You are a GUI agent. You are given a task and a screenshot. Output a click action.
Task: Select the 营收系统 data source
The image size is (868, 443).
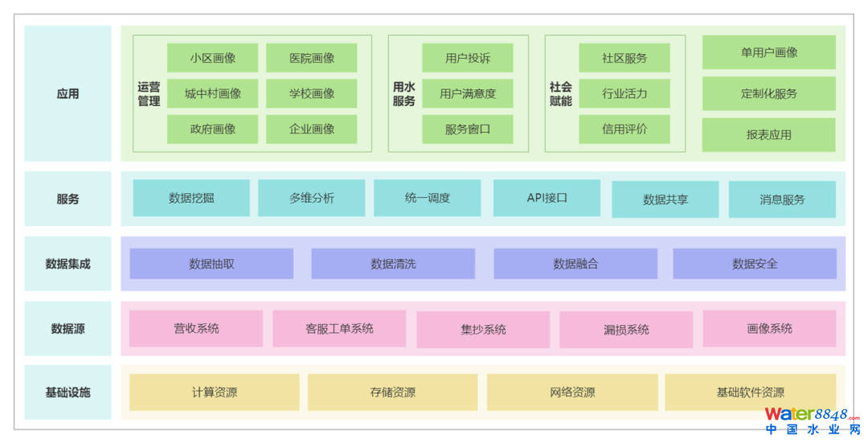pos(196,328)
